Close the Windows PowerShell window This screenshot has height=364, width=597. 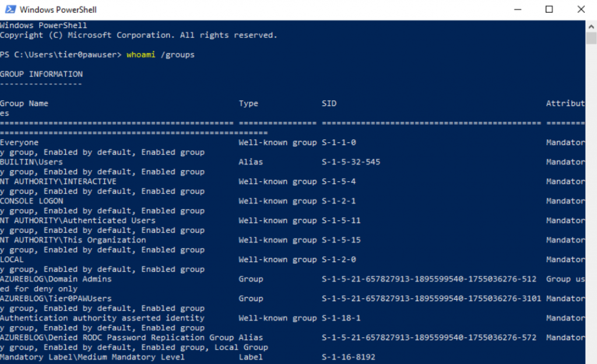[580, 9]
